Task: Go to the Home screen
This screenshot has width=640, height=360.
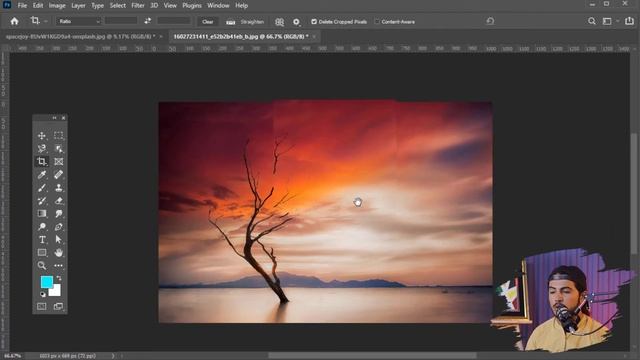Action: pyautogui.click(x=14, y=21)
